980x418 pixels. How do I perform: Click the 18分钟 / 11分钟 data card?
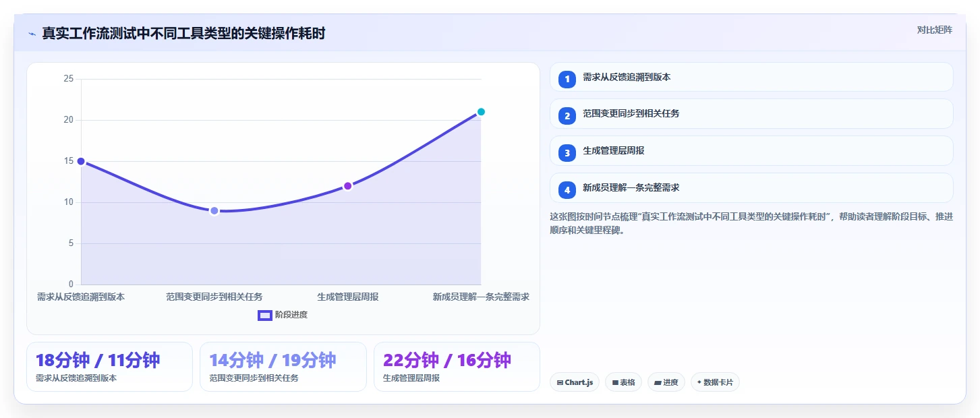(x=109, y=367)
